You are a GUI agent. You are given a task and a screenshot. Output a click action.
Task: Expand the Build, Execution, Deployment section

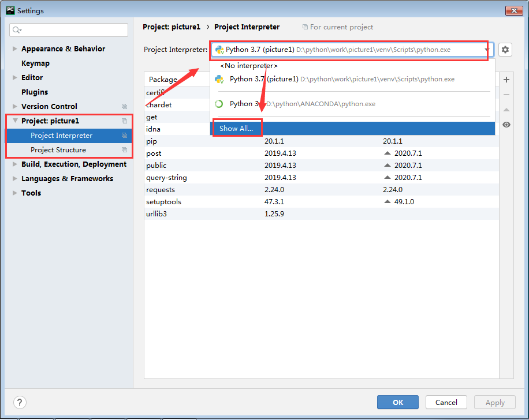coord(15,164)
